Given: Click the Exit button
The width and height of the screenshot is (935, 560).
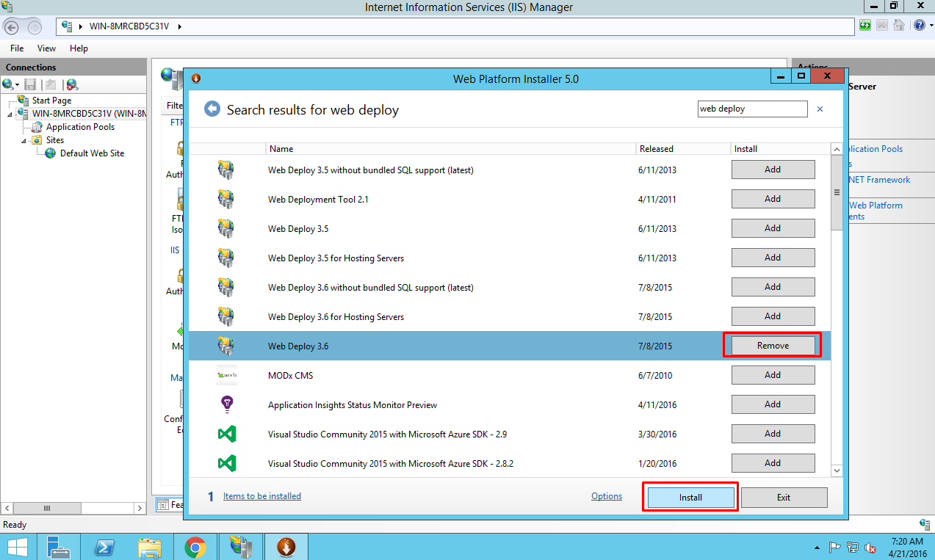Looking at the screenshot, I should tap(784, 497).
